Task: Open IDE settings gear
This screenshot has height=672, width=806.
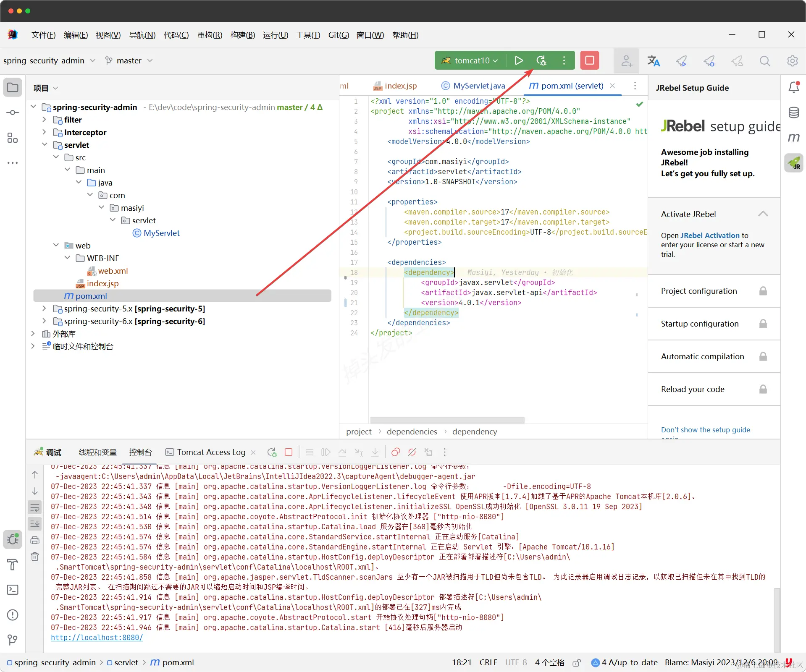Action: pos(792,61)
